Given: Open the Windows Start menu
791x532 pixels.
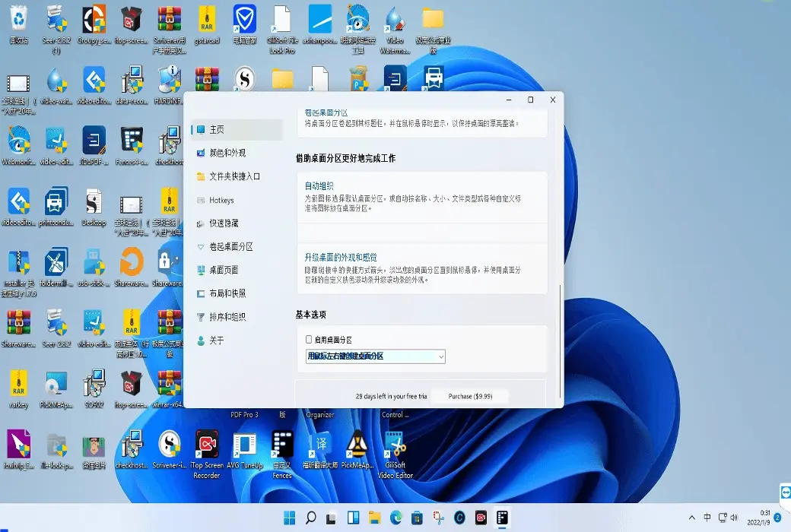Looking at the screenshot, I should click(290, 518).
